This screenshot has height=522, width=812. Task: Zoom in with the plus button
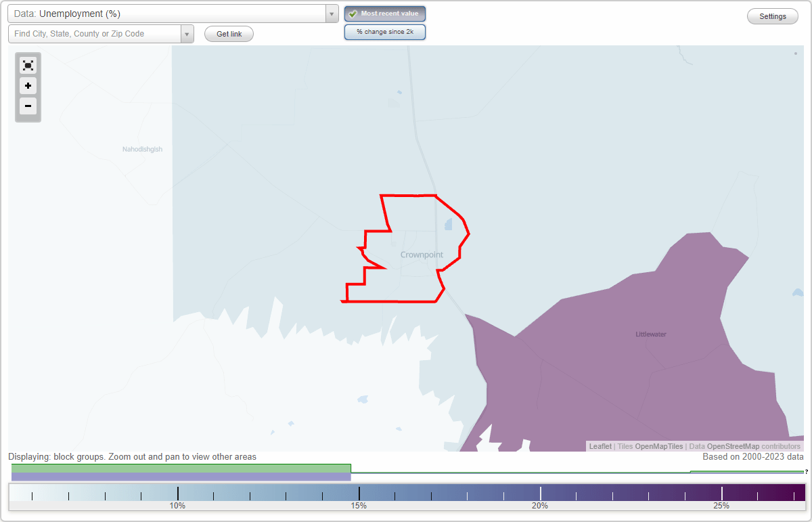28,86
